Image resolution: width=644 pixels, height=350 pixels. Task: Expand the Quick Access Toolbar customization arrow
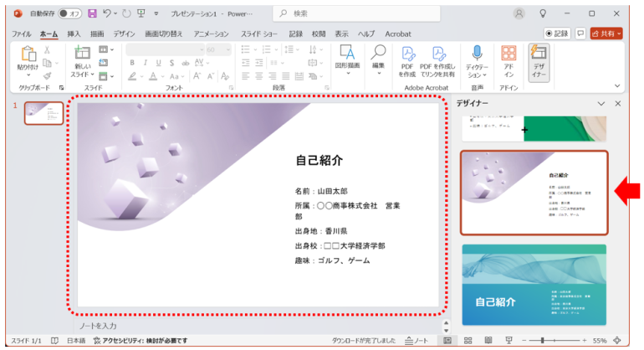pyautogui.click(x=156, y=13)
